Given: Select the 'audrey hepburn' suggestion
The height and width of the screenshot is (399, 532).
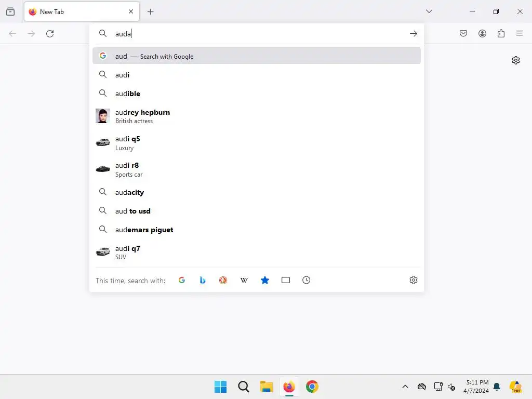Looking at the screenshot, I should (257, 116).
